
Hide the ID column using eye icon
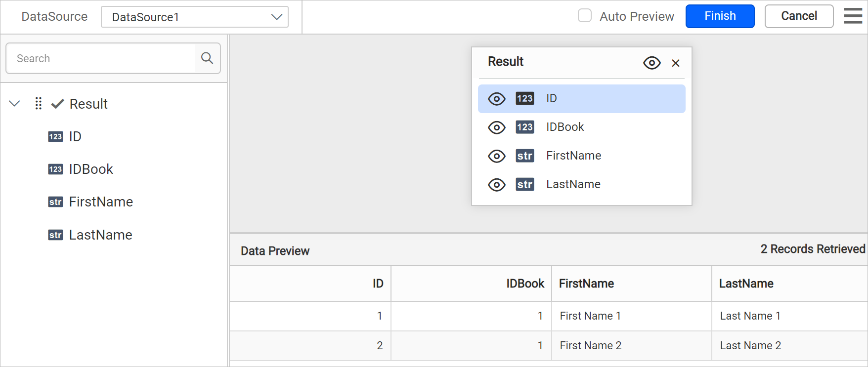tap(497, 99)
